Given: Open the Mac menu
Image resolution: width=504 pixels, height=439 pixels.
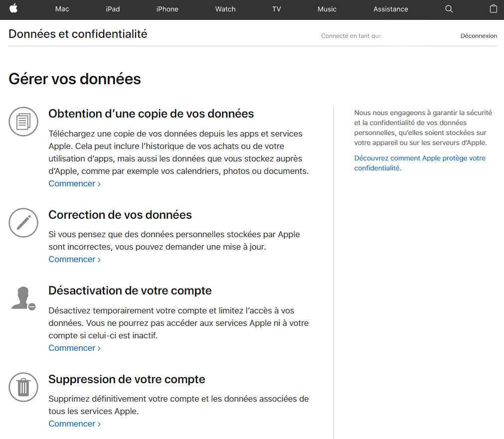Looking at the screenshot, I should tap(62, 9).
